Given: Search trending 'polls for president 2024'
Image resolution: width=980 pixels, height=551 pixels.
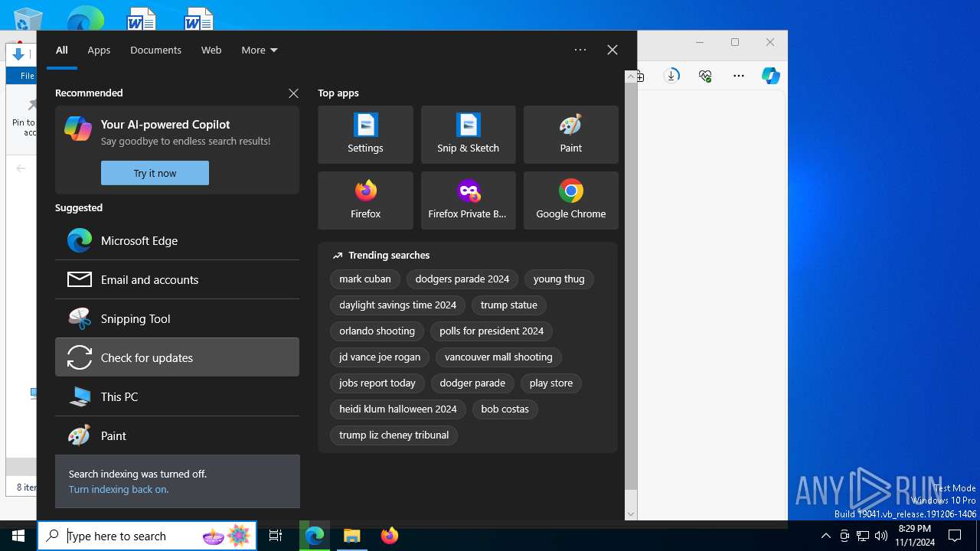Looking at the screenshot, I should pos(492,331).
